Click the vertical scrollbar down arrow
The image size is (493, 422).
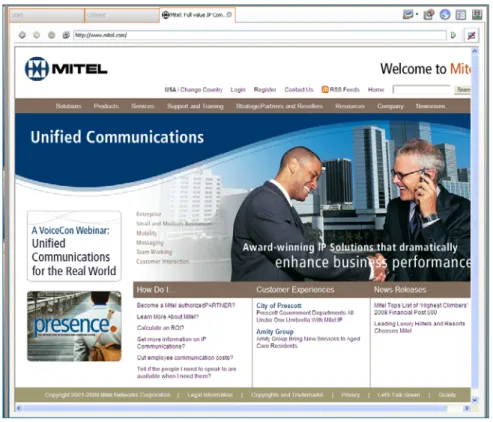point(475,400)
